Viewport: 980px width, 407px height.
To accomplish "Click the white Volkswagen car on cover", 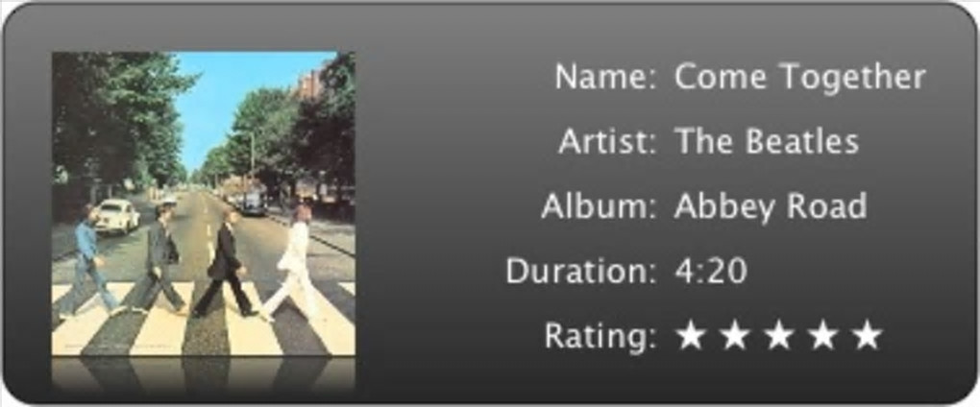I will 117,216.
